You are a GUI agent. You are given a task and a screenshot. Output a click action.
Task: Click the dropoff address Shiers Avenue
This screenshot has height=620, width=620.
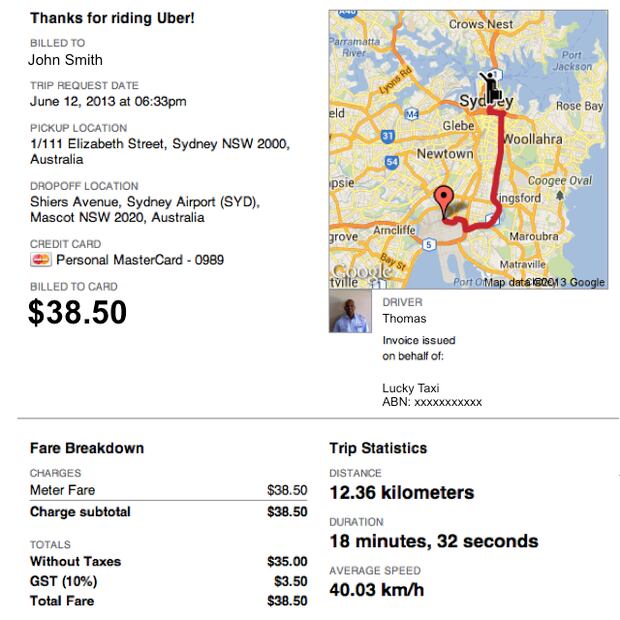click(145, 210)
